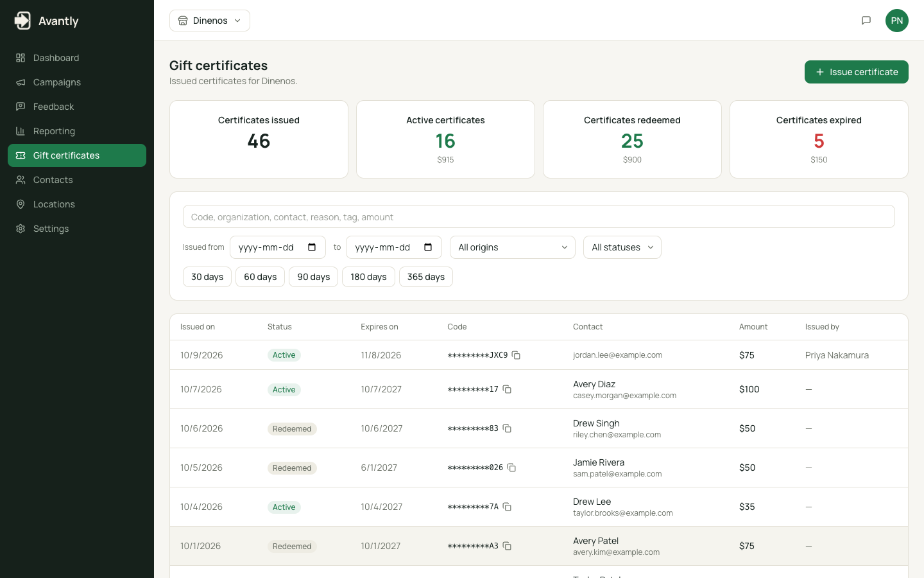Click the Active certificates stat card

445,139
